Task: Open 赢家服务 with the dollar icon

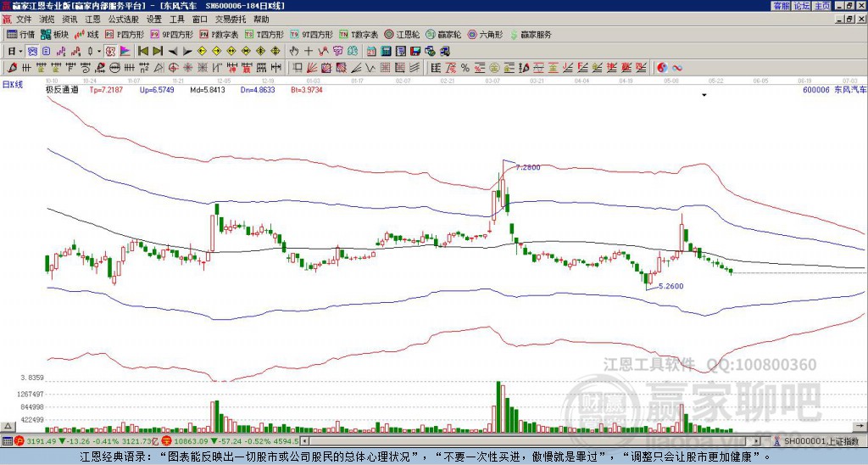Action: coord(531,34)
